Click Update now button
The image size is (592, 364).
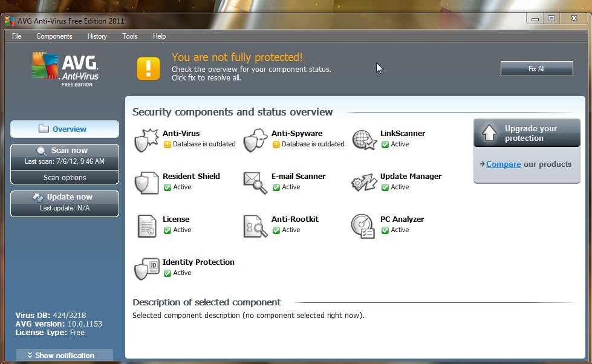pos(65,203)
